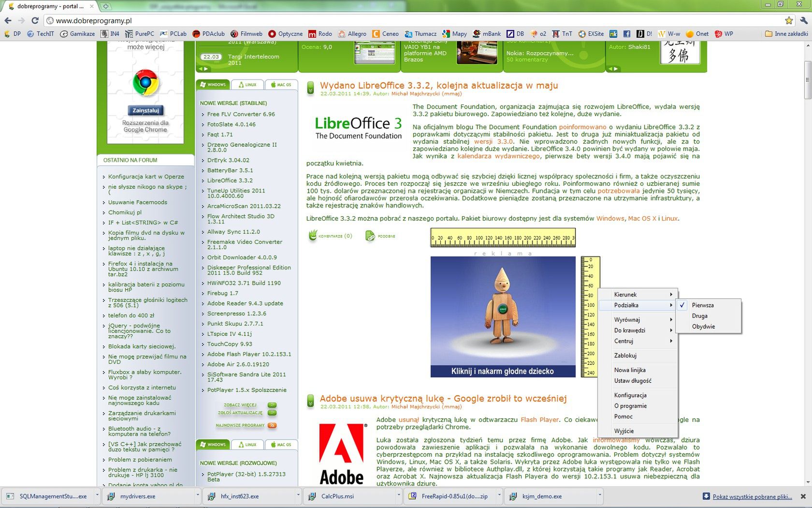812x508 pixels.
Task: Click the Zainstaluj button
Action: coord(145,110)
